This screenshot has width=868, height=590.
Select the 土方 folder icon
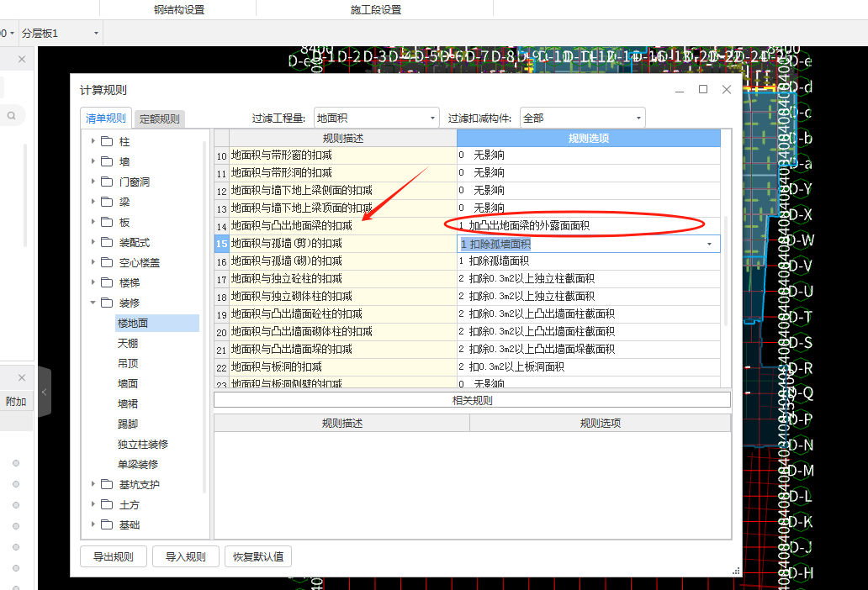[108, 504]
